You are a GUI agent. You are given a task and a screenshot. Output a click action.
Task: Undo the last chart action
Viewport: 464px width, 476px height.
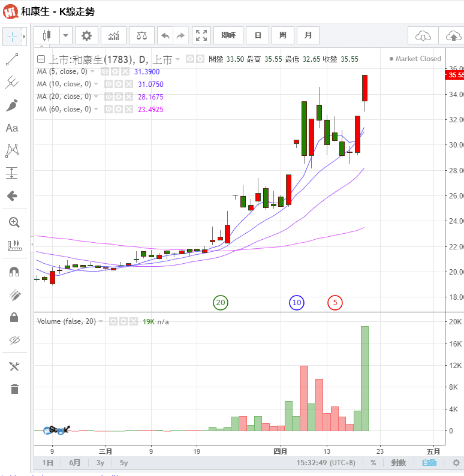(x=165, y=35)
